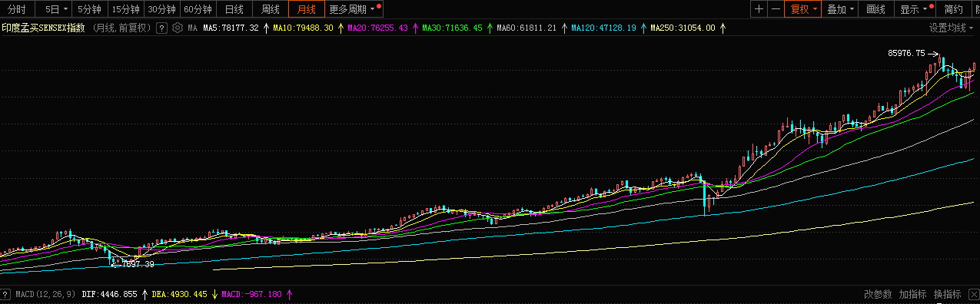Click the 画线 drawing tools button
The height and width of the screenshot is (304, 980).
876,9
